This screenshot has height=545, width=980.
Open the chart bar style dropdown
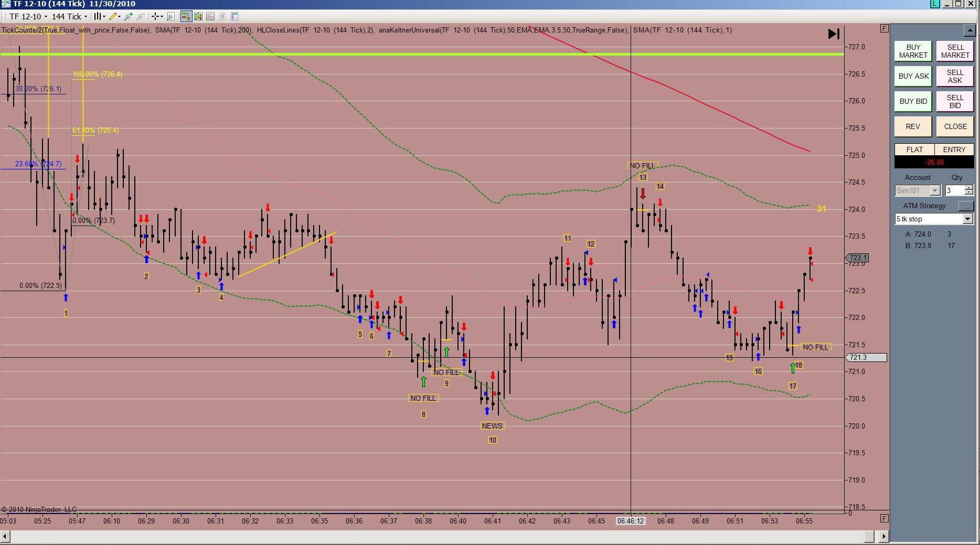pyautogui.click(x=99, y=16)
